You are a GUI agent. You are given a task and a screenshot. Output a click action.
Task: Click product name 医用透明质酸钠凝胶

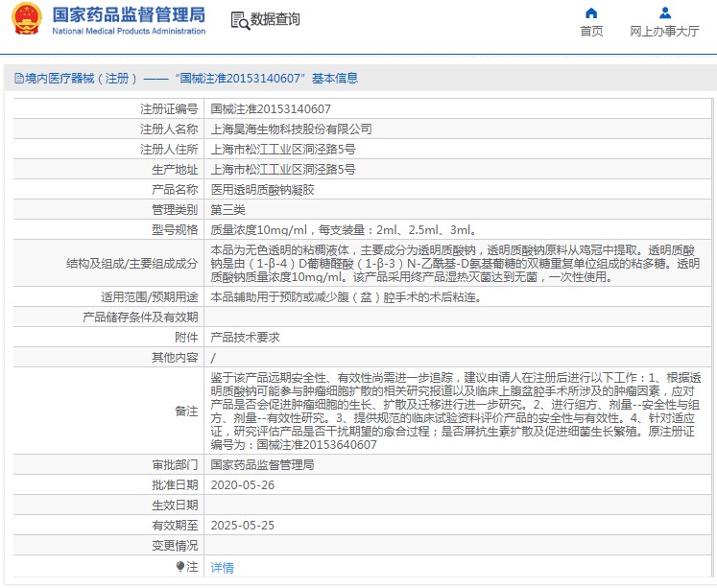click(x=262, y=190)
